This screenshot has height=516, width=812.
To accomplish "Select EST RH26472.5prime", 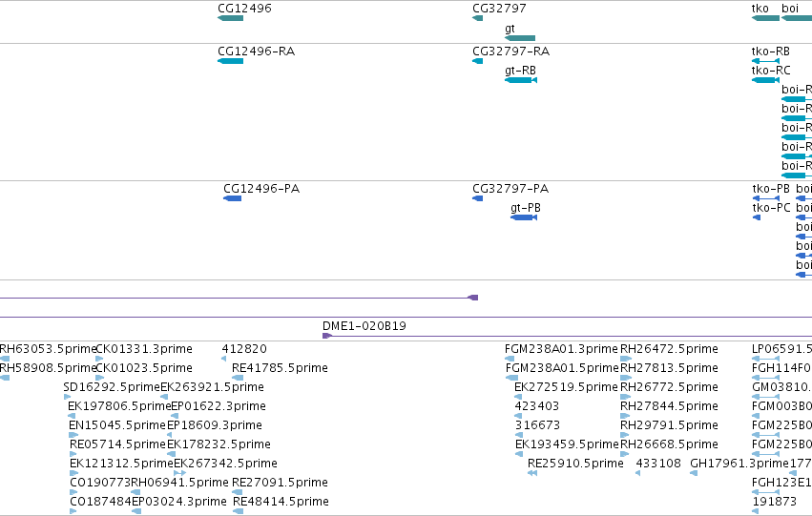I will [669, 349].
